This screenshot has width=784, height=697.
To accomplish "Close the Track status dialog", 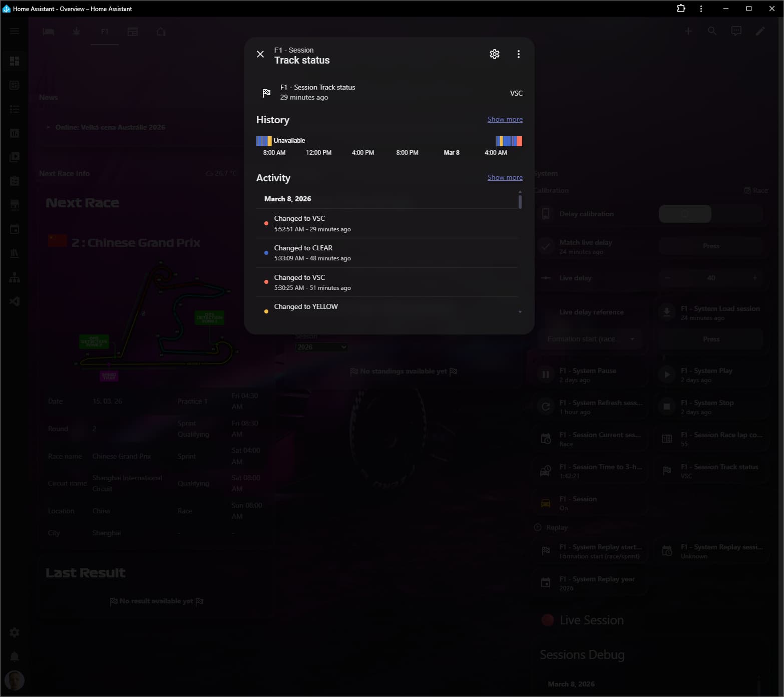I will (260, 54).
